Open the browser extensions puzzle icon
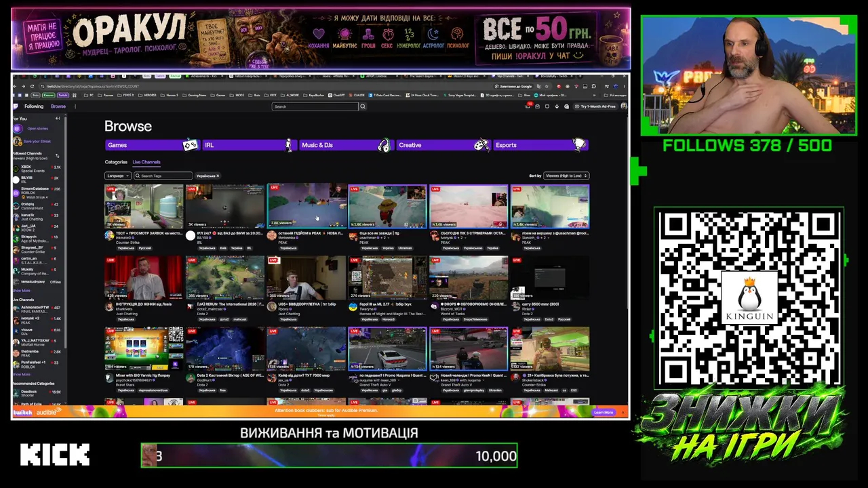 tap(595, 86)
